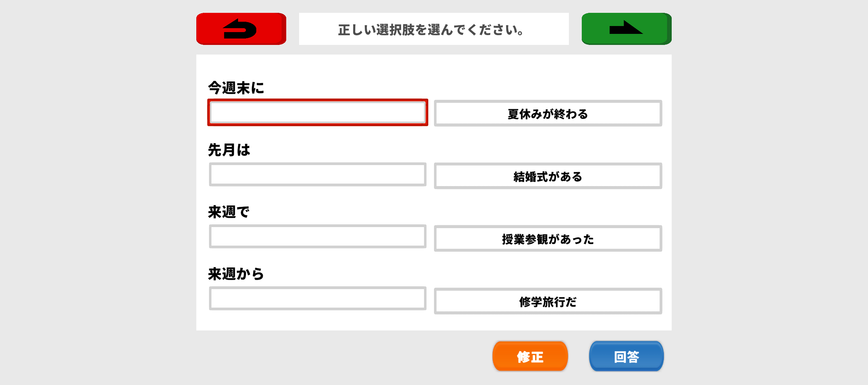Click the 来週で prompt label
The width and height of the screenshot is (868, 385).
(x=229, y=212)
